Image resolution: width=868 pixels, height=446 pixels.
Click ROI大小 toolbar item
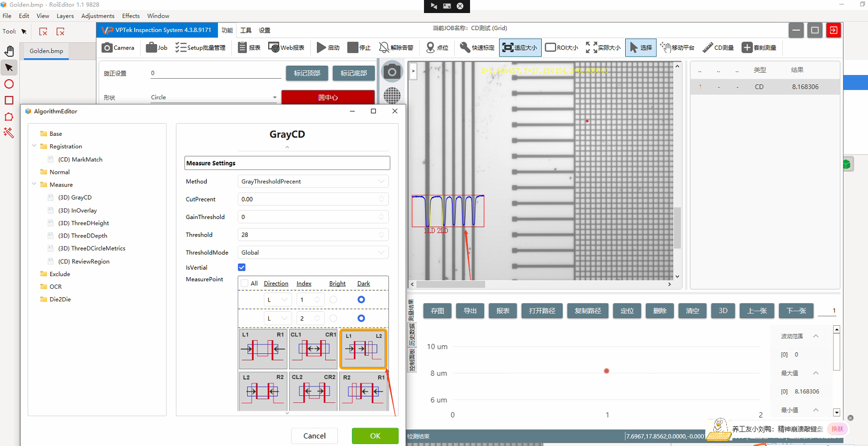click(x=561, y=48)
